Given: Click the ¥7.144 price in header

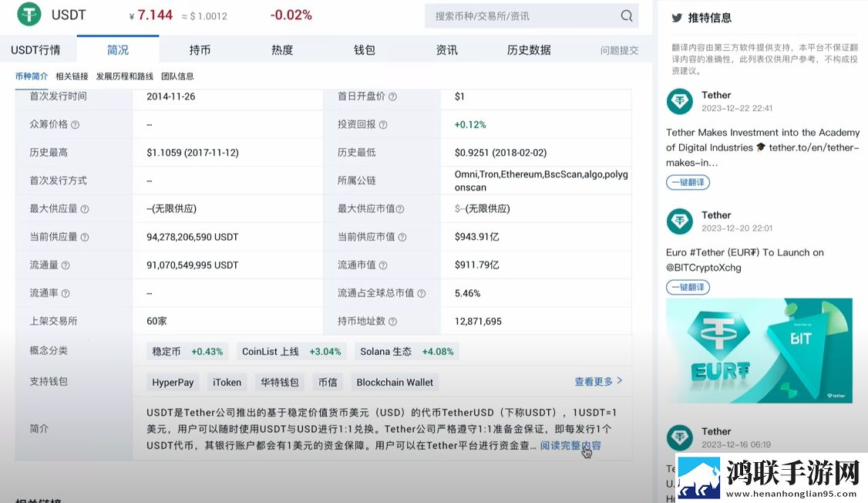Looking at the screenshot, I should coord(150,15).
